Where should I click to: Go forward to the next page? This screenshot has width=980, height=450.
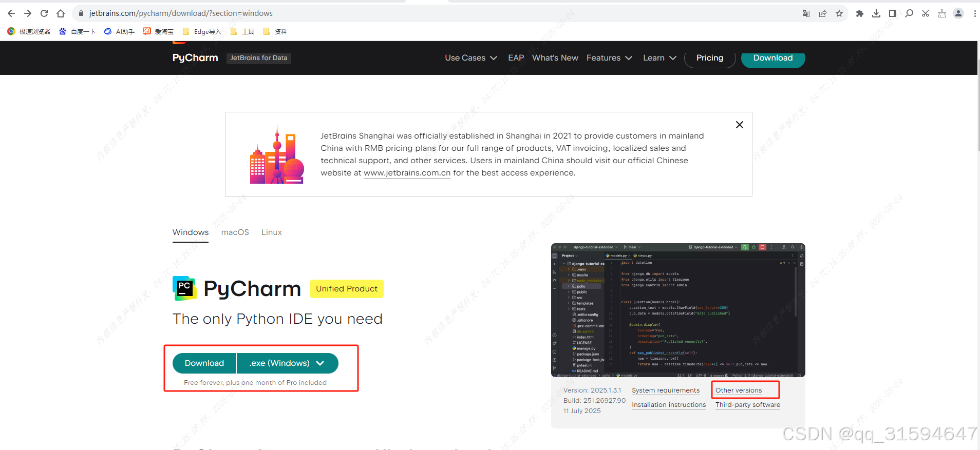28,13
